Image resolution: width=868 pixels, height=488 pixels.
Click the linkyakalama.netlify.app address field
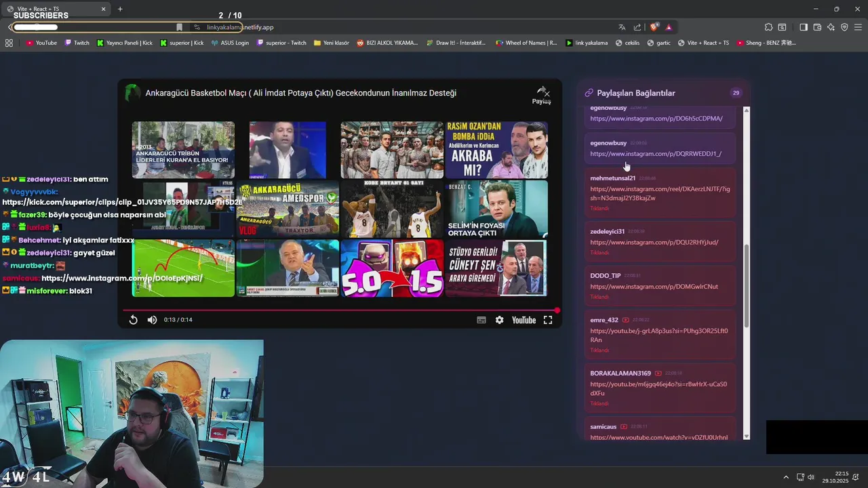coord(240,27)
